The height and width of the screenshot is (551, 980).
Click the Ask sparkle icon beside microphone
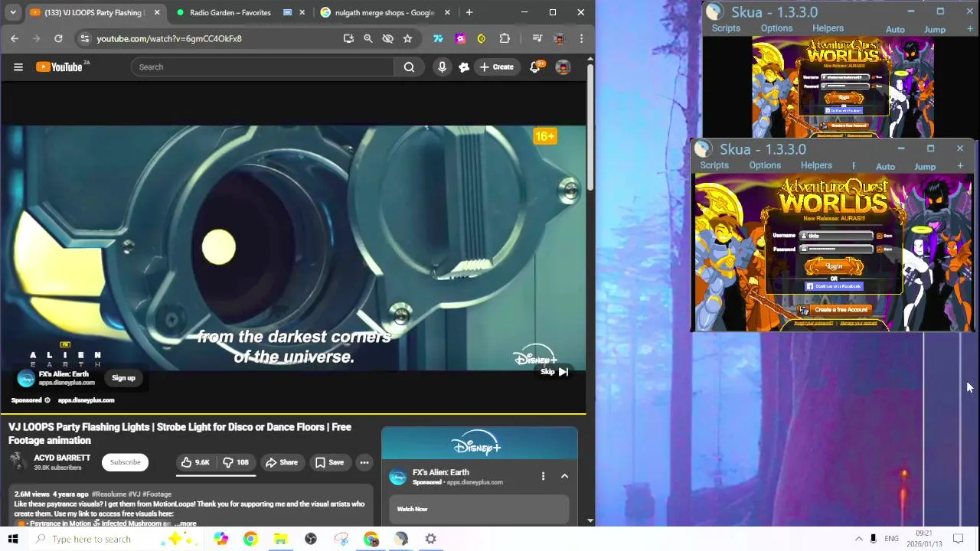point(464,67)
